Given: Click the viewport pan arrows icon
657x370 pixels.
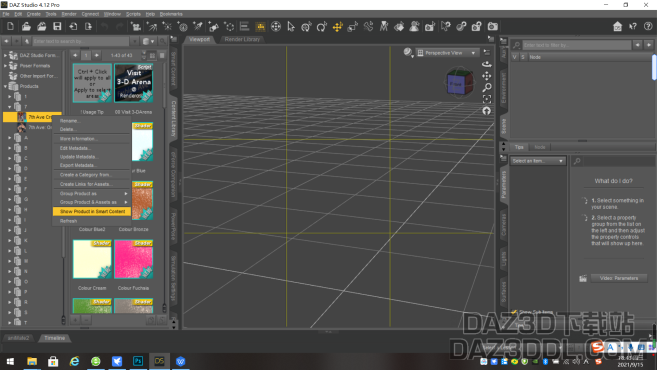Looking at the screenshot, I should click(x=486, y=76).
